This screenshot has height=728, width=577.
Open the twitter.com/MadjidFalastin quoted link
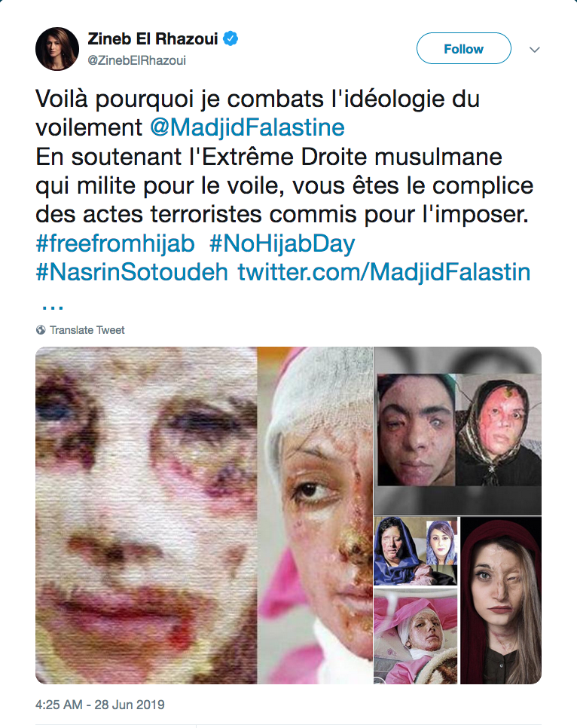[x=384, y=272]
